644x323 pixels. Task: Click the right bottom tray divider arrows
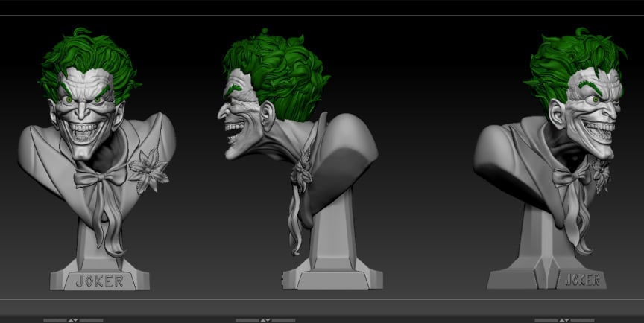pos(564,320)
